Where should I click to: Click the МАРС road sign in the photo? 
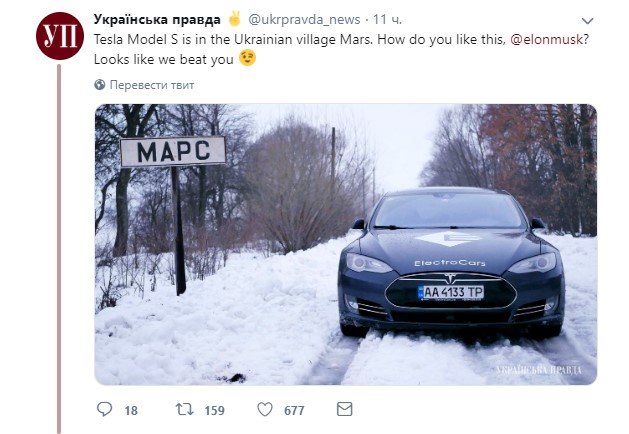click(x=173, y=152)
